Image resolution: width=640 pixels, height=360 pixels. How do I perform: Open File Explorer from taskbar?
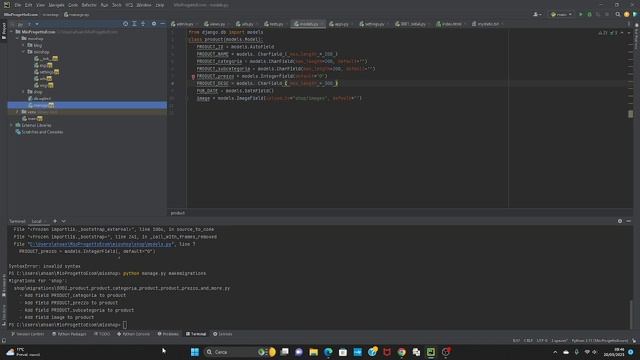point(313,352)
